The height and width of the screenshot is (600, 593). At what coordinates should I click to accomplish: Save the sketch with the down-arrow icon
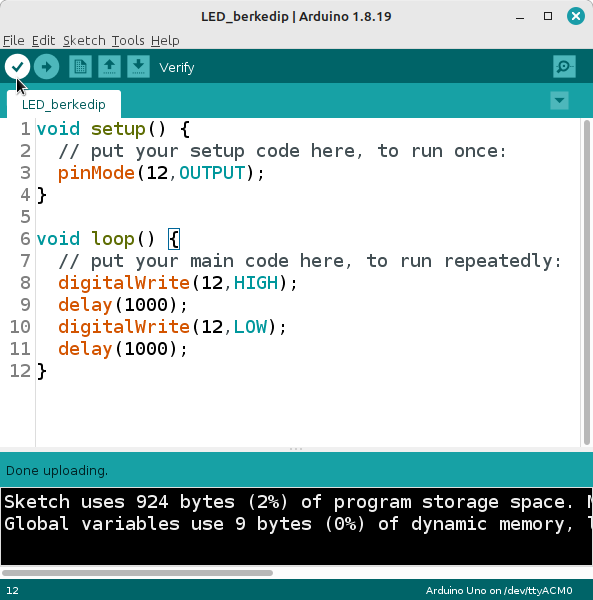[138, 67]
